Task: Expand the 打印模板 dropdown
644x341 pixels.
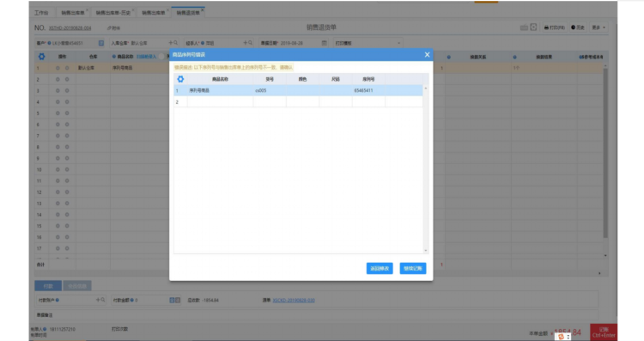Action: click(x=398, y=43)
